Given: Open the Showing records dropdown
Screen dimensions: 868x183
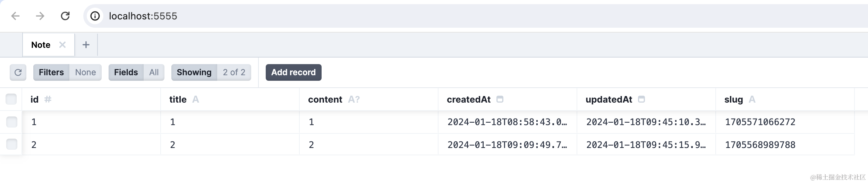Looking at the screenshot, I should 211,72.
